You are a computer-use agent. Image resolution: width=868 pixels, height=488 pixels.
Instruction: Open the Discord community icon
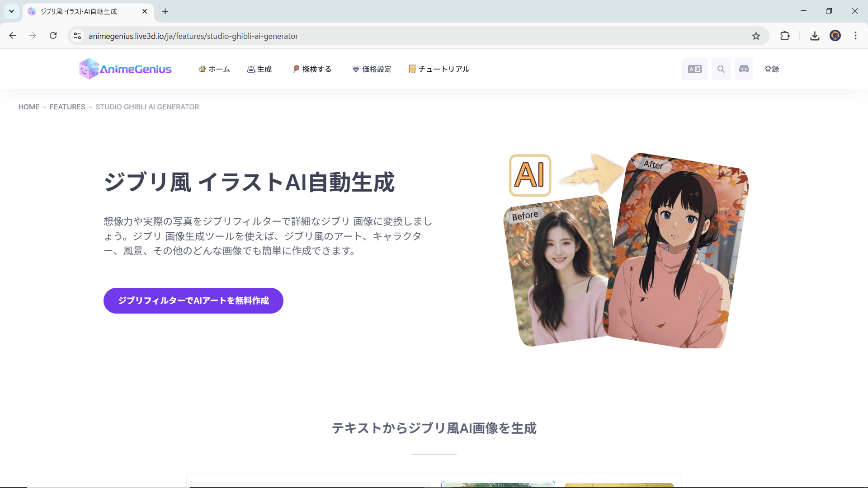click(744, 69)
